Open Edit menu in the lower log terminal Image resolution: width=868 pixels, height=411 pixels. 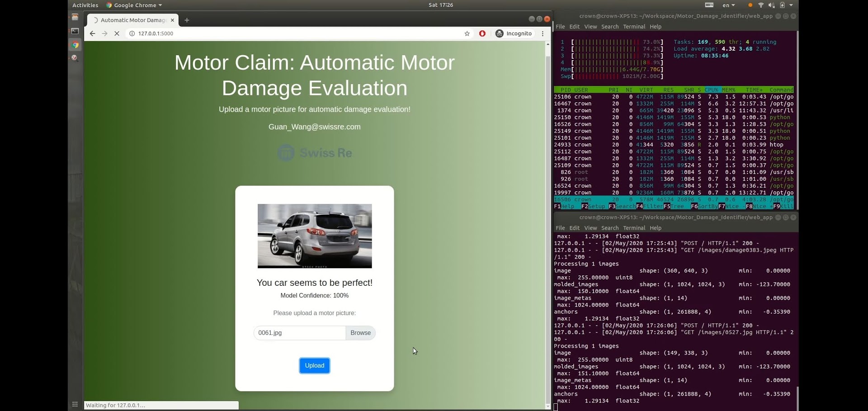575,228
